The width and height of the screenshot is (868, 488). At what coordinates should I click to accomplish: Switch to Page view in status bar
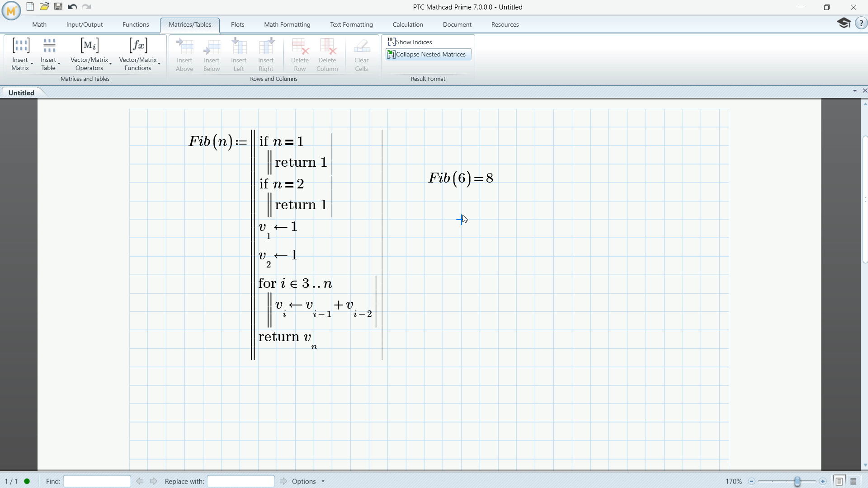[839, 481]
